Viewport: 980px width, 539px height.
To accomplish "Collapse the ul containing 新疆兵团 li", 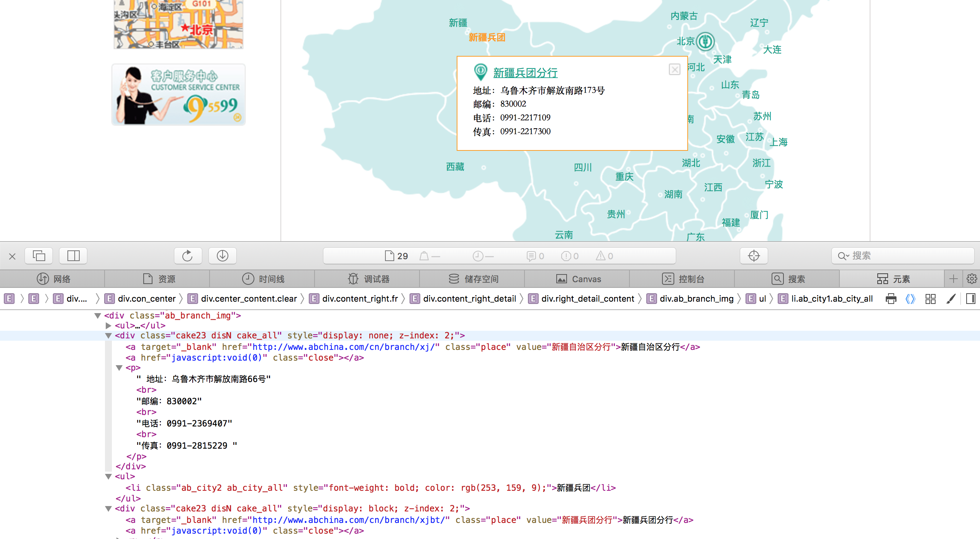I will [108, 477].
